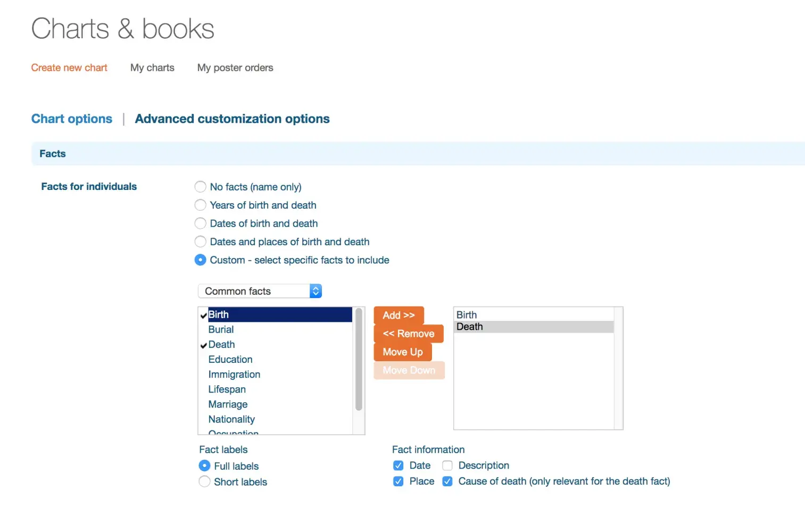Uncheck the Date checkbox

point(398,465)
